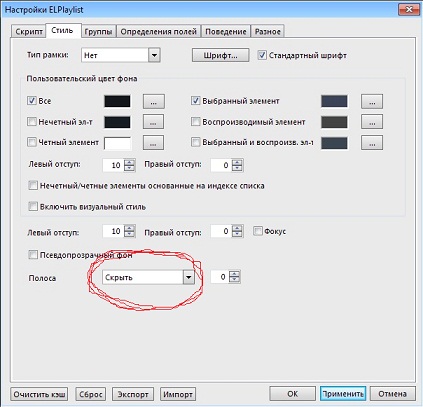Open color picker for Выбранный элемент

(x=372, y=101)
